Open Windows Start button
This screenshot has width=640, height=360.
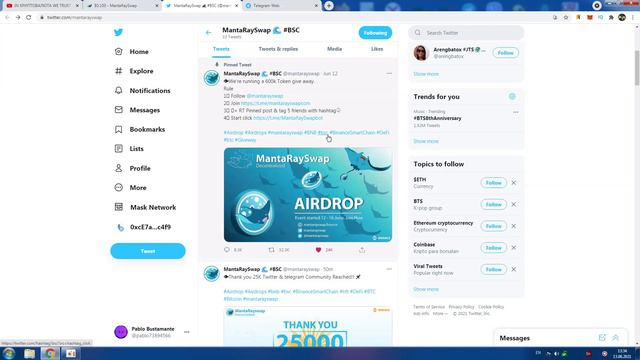click(x=9, y=353)
